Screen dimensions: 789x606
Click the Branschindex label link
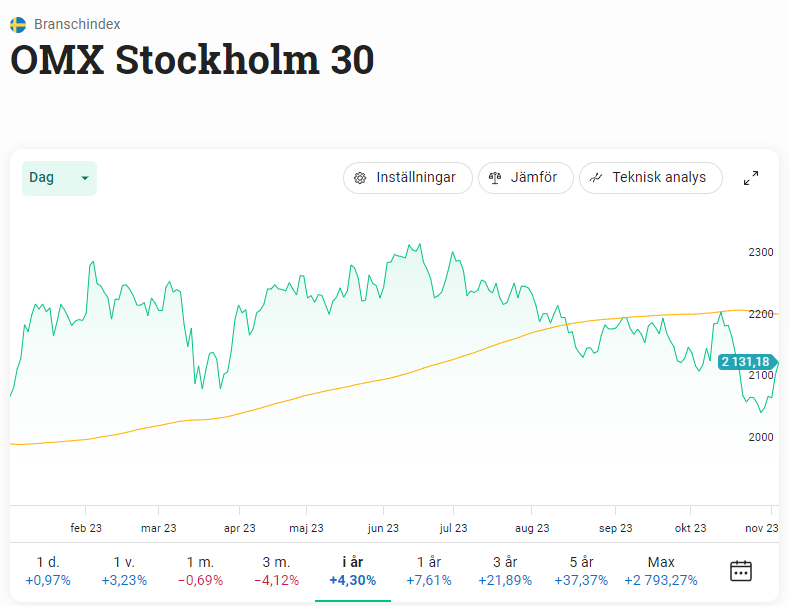77,23
